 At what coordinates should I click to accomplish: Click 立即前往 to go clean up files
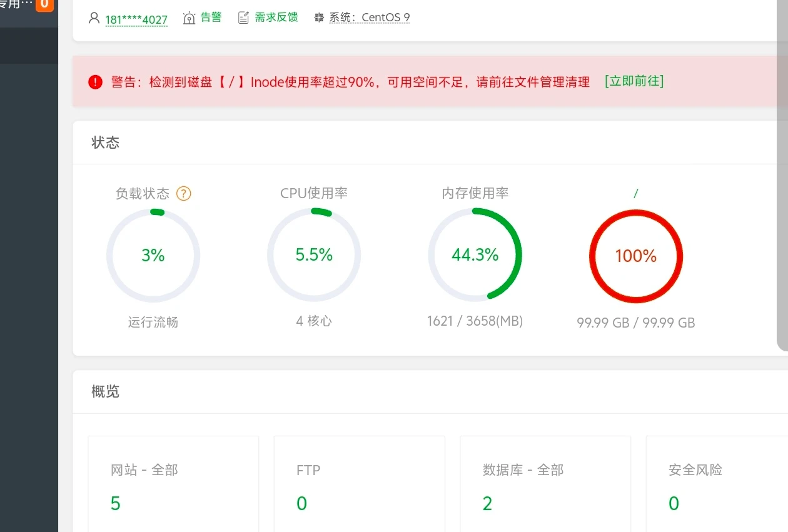634,81
